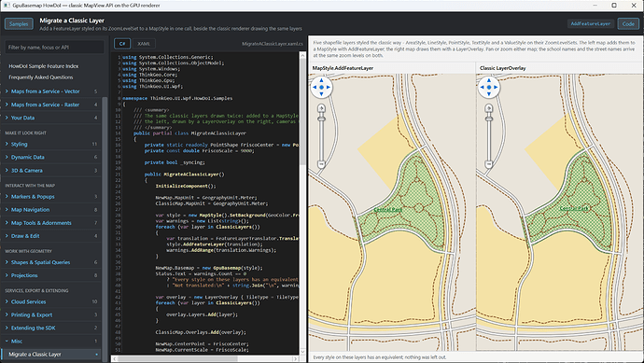Expand the Extending the SDK category
The width and height of the screenshot is (644, 363).
[x=51, y=328]
